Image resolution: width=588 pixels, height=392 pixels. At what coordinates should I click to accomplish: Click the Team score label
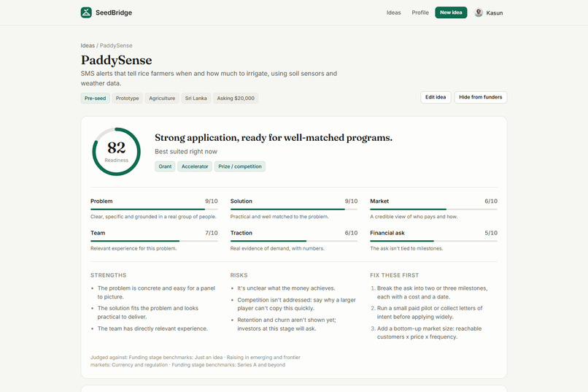(x=98, y=233)
